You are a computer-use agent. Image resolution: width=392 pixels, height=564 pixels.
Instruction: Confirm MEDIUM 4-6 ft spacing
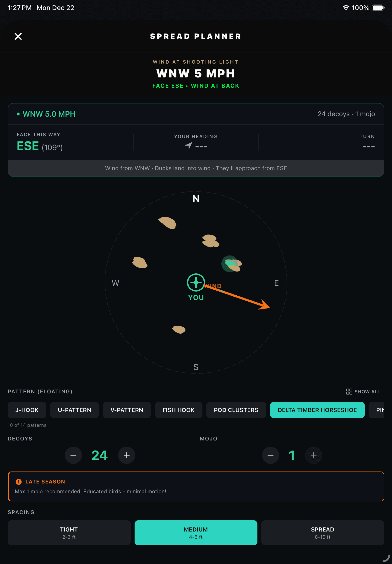196,532
